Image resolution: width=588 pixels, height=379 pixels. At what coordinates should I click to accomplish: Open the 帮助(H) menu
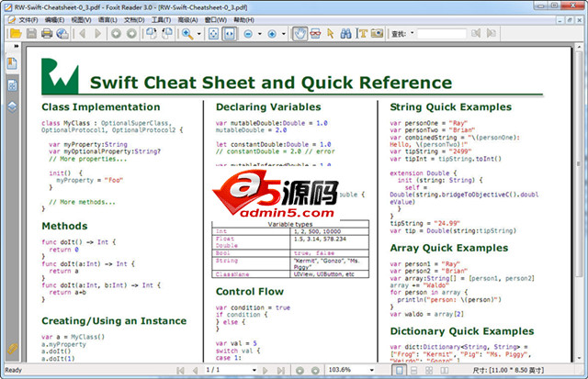(243, 20)
